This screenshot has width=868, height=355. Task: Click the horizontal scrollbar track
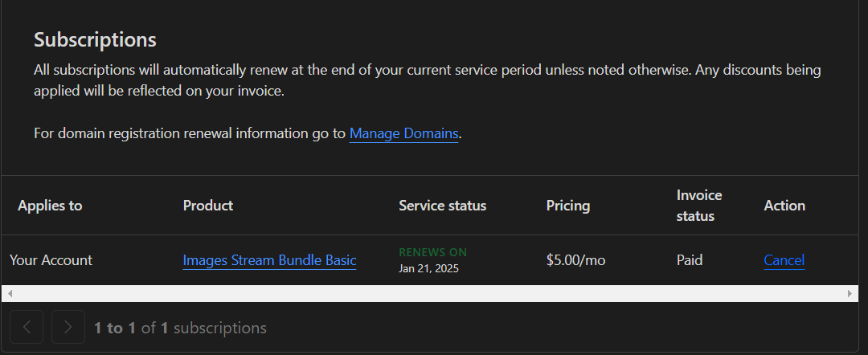point(429,294)
